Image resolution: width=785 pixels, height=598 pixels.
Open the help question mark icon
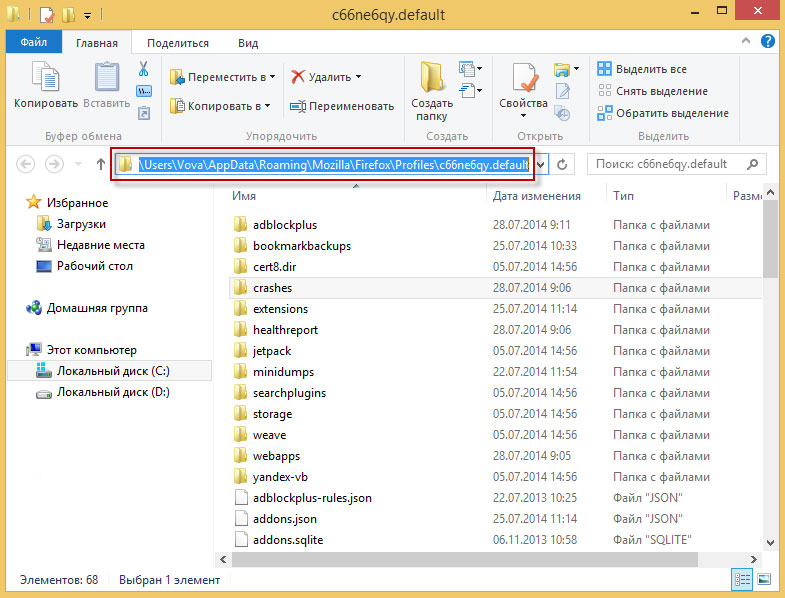767,42
